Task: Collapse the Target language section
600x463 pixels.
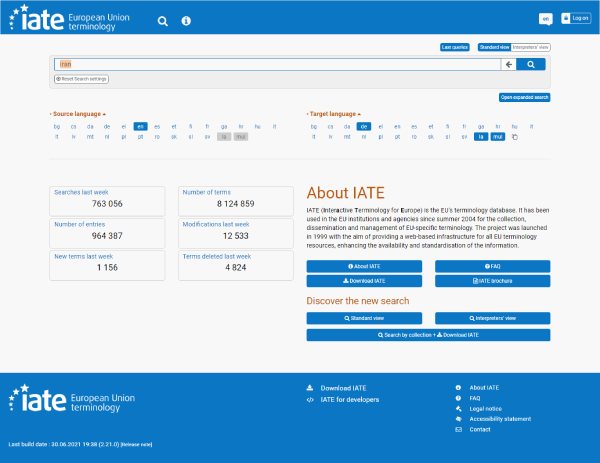Action: [333, 114]
